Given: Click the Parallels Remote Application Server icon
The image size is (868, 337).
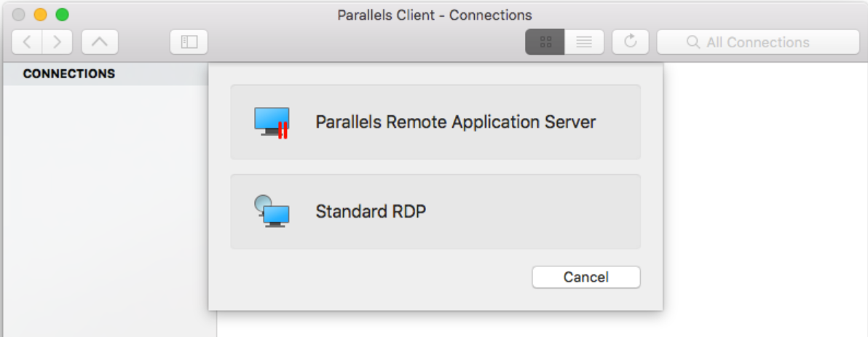Looking at the screenshot, I should (272, 122).
